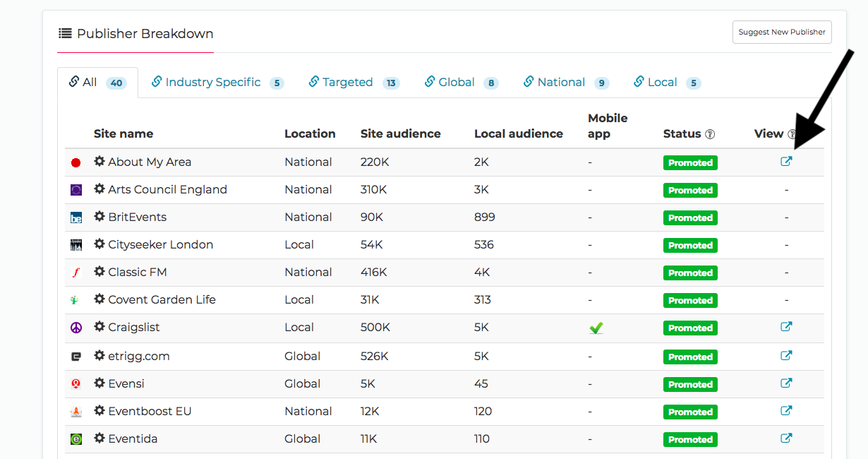Click the Site audience column header
868x459 pixels.
click(401, 133)
